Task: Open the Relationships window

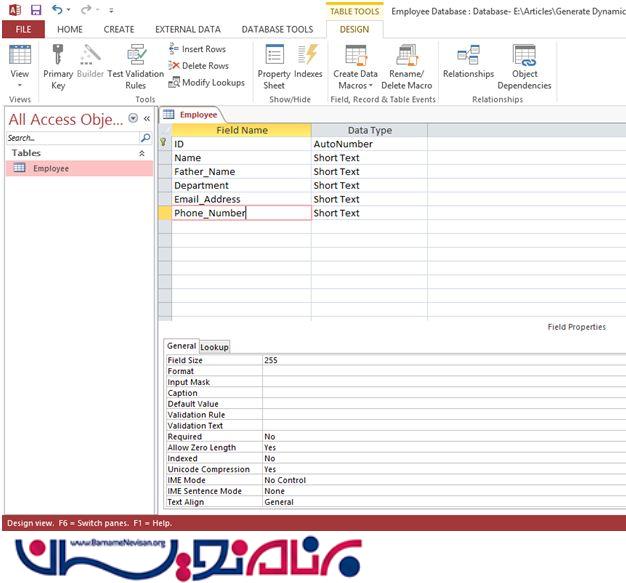Action: (468, 56)
